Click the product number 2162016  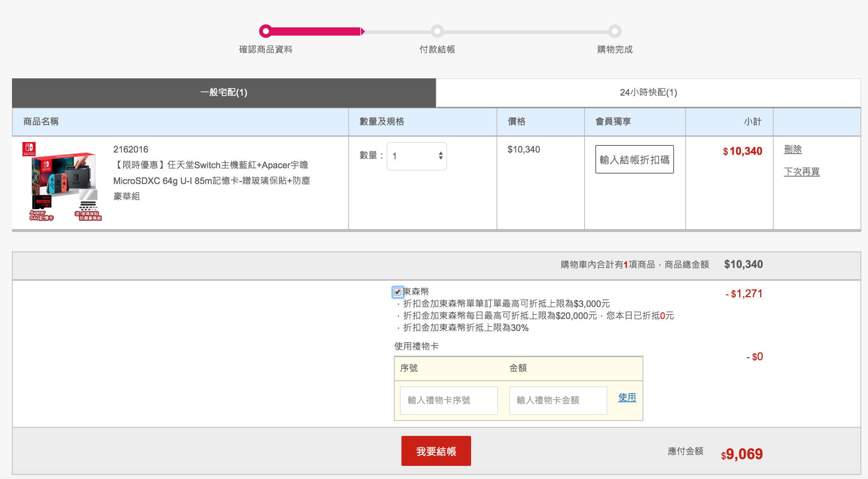131,149
